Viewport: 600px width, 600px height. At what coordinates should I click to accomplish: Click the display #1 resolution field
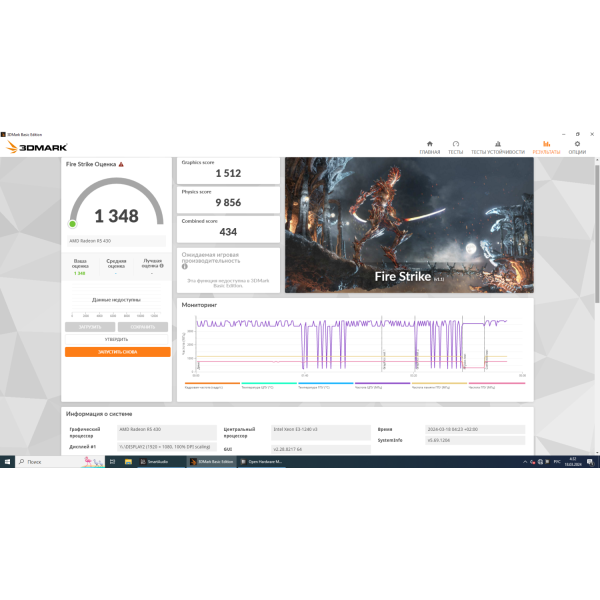pyautogui.click(x=167, y=447)
